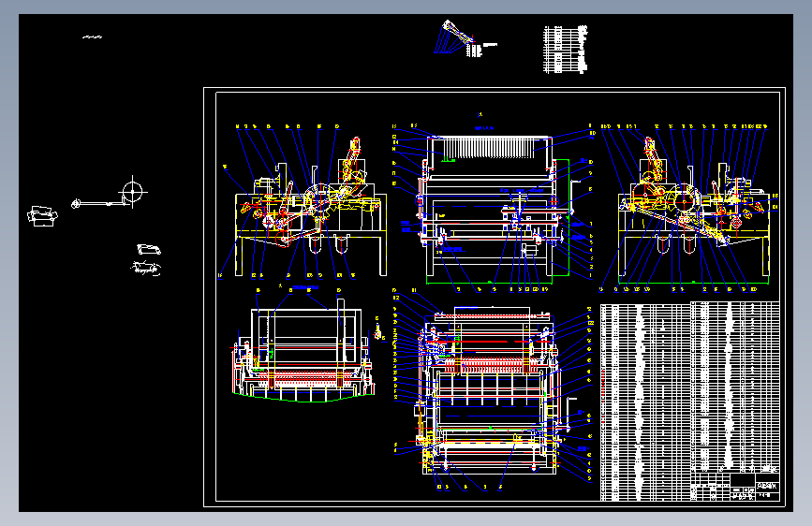Pick the section view with green curved base
This screenshot has width=812, height=526.
click(x=303, y=350)
